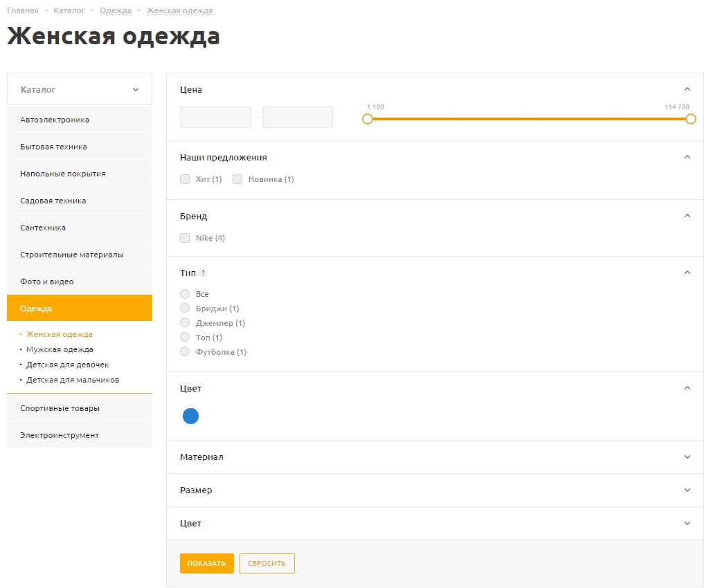
Task: Check the Хит offer checkbox
Action: click(185, 179)
